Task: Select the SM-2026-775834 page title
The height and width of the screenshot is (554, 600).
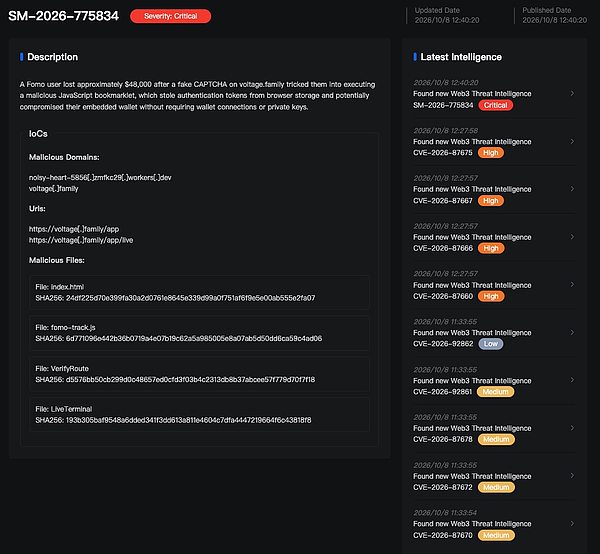Action: [x=64, y=16]
